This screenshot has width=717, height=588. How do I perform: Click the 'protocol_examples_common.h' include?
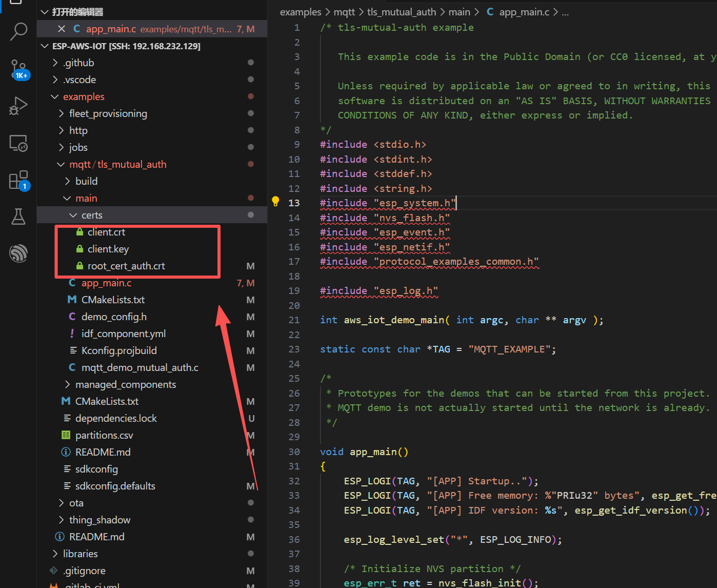click(x=429, y=262)
